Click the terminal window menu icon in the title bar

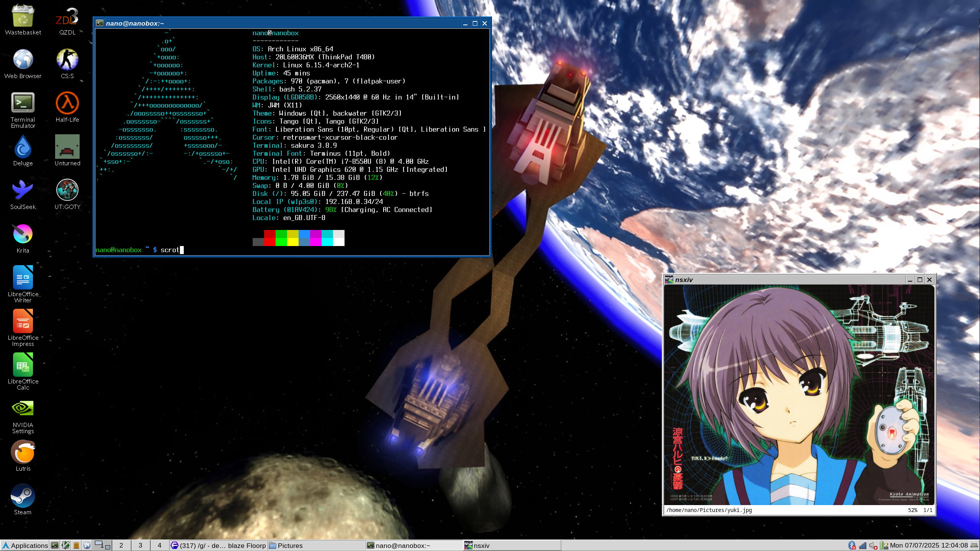(x=100, y=23)
